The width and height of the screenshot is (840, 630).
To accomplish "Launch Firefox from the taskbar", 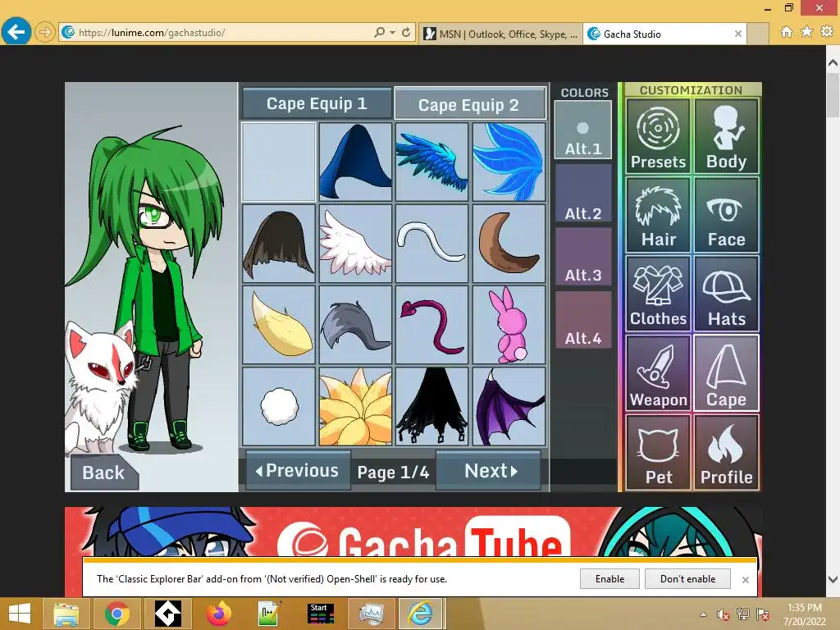I will click(x=218, y=614).
